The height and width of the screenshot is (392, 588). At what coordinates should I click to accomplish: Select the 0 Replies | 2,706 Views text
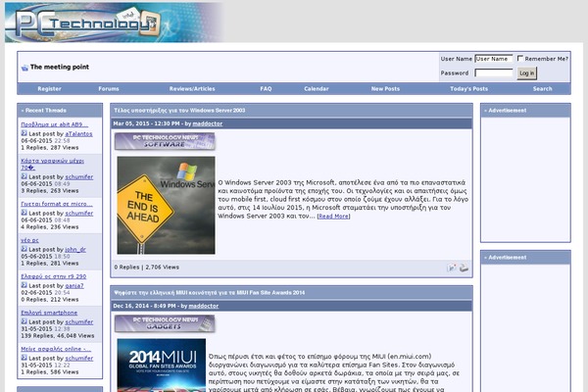click(x=147, y=268)
